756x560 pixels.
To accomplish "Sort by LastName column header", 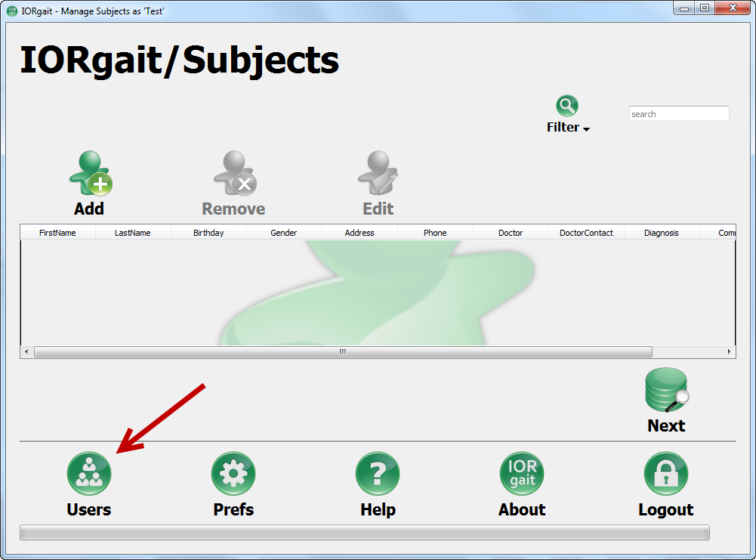I will pyautogui.click(x=133, y=233).
